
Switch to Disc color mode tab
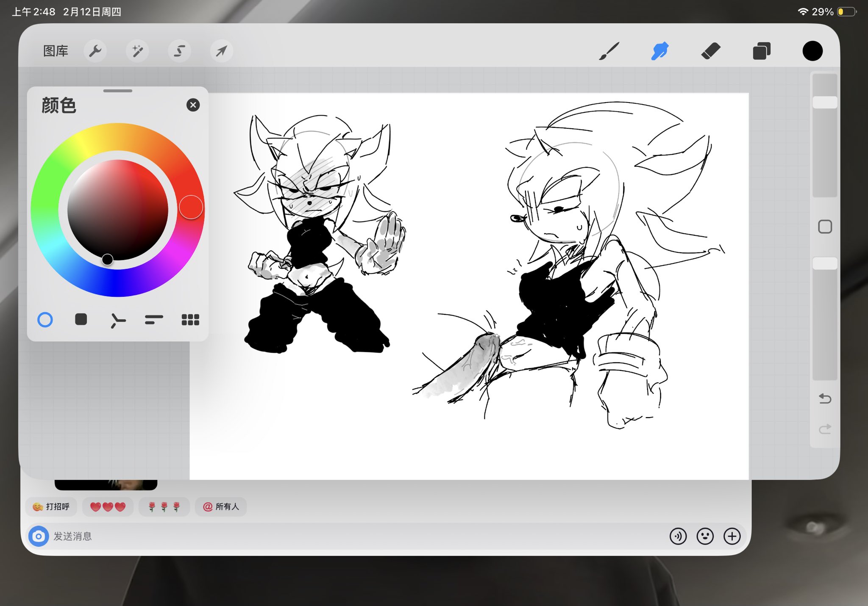[x=45, y=320]
